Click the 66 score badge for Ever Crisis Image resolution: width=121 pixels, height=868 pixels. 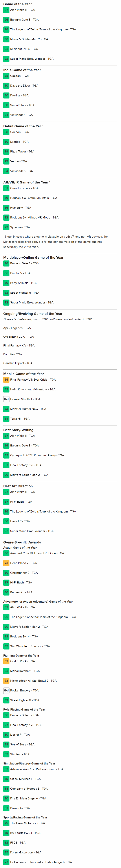click(x=6, y=379)
